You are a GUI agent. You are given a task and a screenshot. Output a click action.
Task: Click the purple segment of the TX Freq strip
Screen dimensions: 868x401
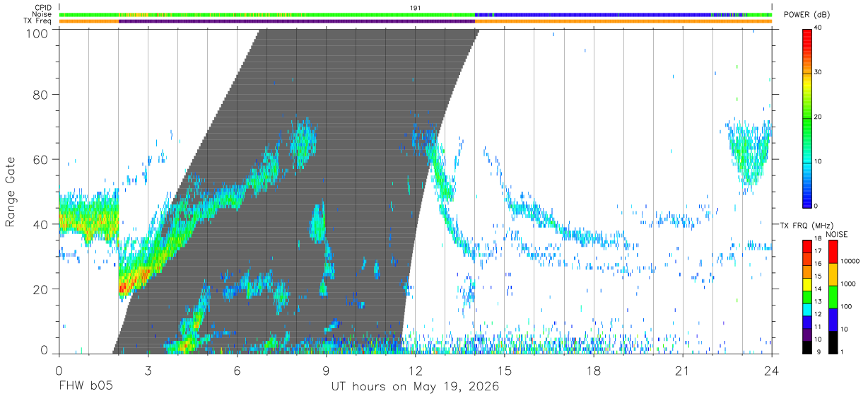(x=297, y=21)
